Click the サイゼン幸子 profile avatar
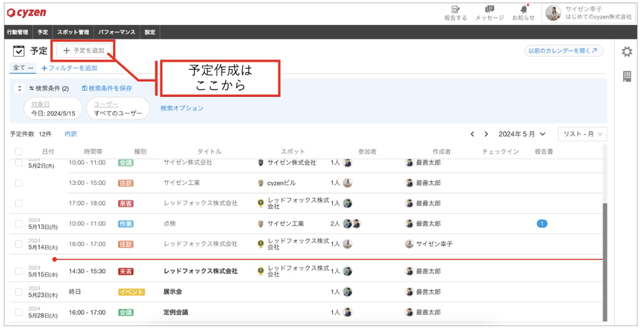 click(x=553, y=13)
